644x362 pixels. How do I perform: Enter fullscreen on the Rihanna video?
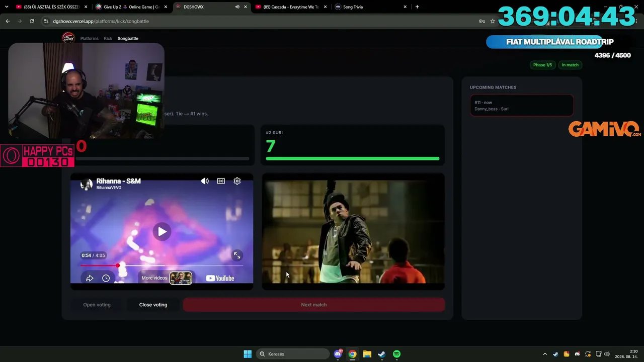click(x=237, y=255)
